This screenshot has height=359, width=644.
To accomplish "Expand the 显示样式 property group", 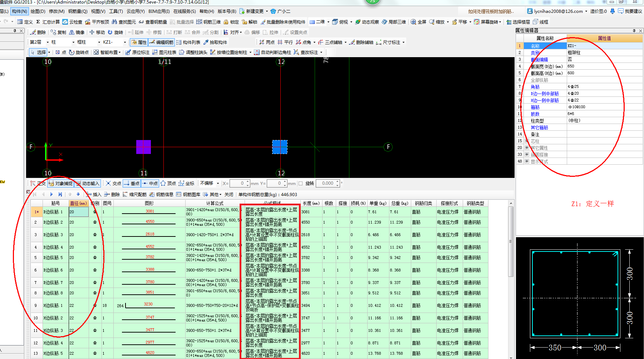I will tap(527, 161).
